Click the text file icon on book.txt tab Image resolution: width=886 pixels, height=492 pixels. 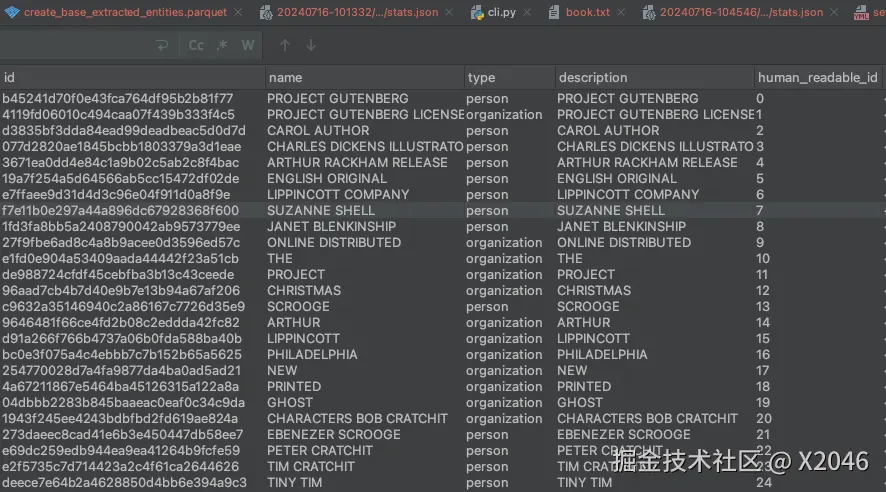point(554,12)
